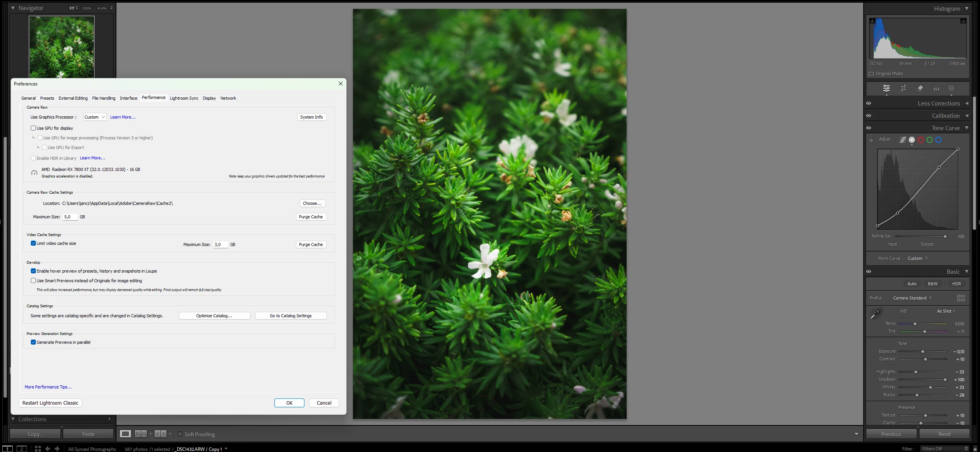Select the Healing eraser tool icon

(920, 88)
